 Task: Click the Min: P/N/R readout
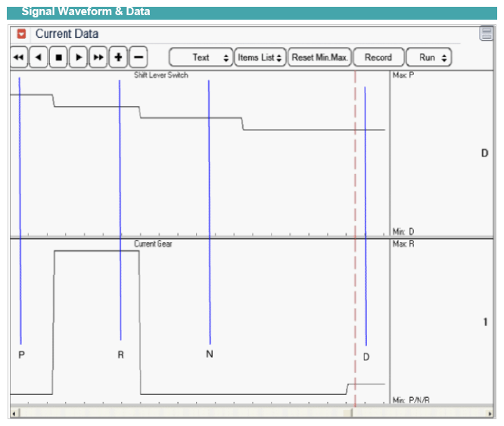[411, 400]
